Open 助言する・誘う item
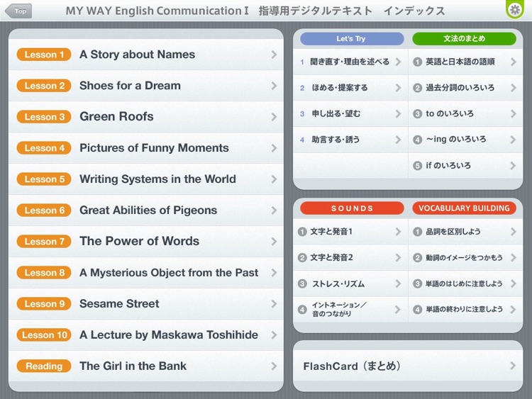The image size is (532, 399). [x=350, y=140]
